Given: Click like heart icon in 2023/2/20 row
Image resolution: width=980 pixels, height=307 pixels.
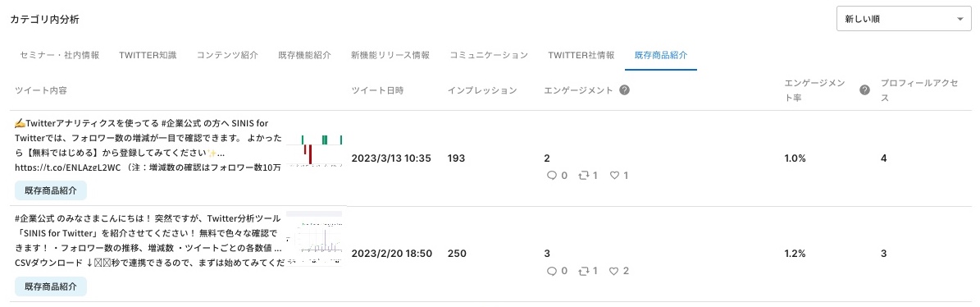Looking at the screenshot, I should [x=614, y=272].
